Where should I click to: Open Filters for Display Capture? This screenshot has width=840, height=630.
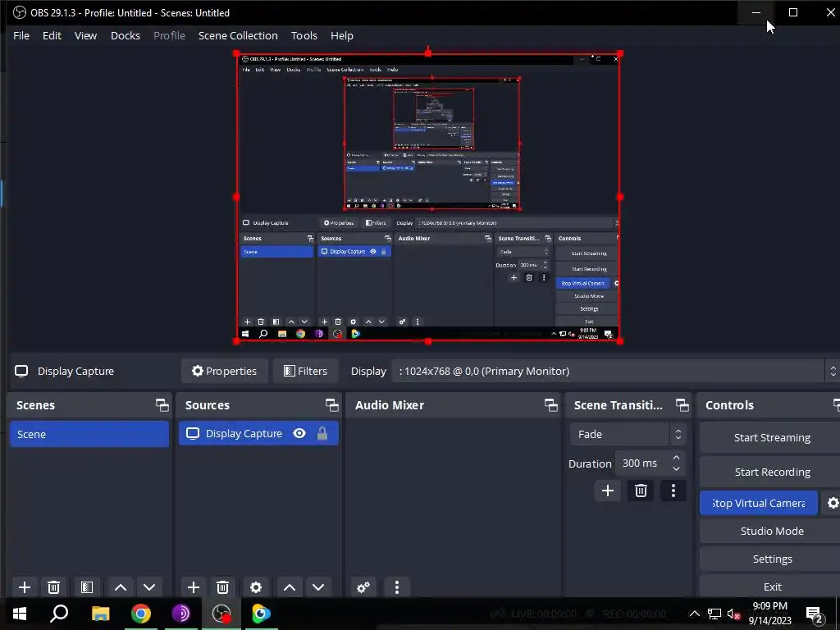pyautogui.click(x=305, y=371)
